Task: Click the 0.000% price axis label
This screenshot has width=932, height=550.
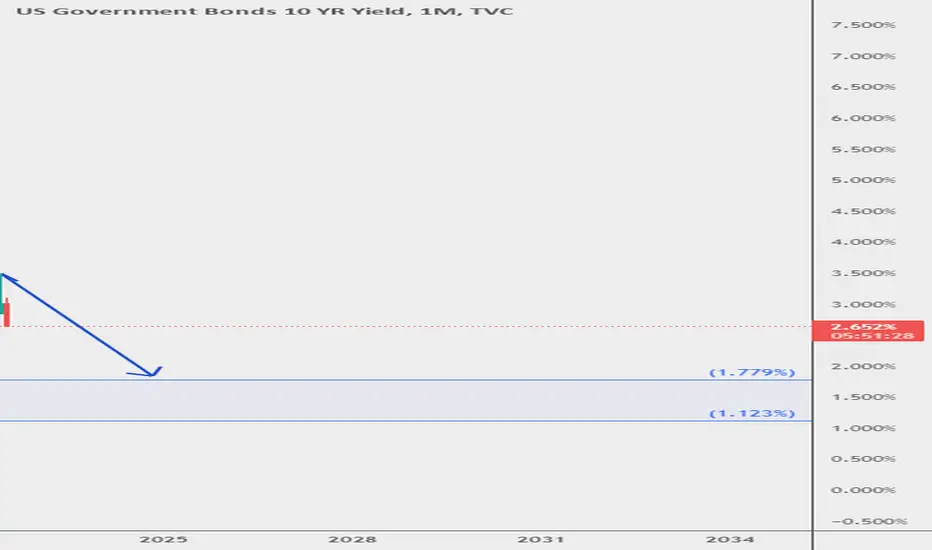Action: click(x=863, y=490)
